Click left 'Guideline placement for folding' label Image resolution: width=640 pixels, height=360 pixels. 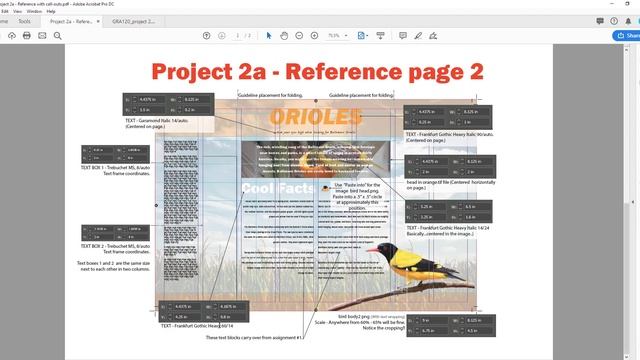coord(270,95)
